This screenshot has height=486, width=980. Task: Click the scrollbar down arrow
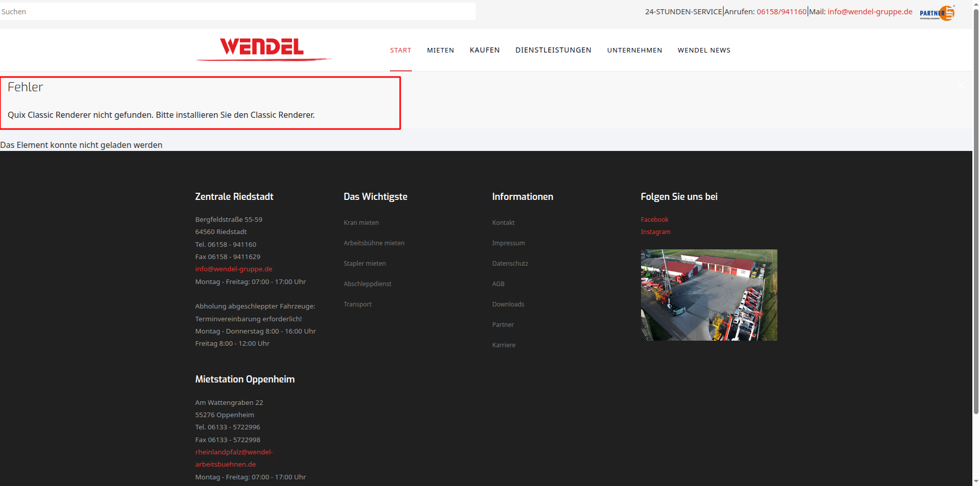pyautogui.click(x=976, y=481)
